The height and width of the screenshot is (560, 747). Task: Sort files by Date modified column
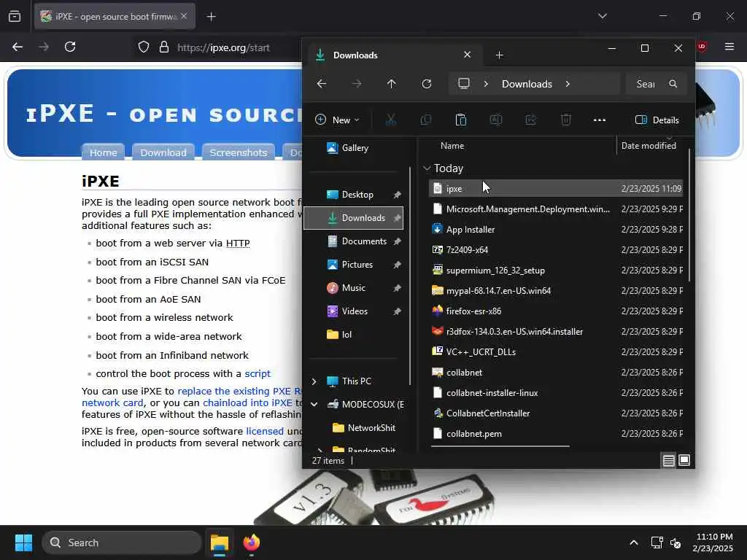(x=649, y=146)
